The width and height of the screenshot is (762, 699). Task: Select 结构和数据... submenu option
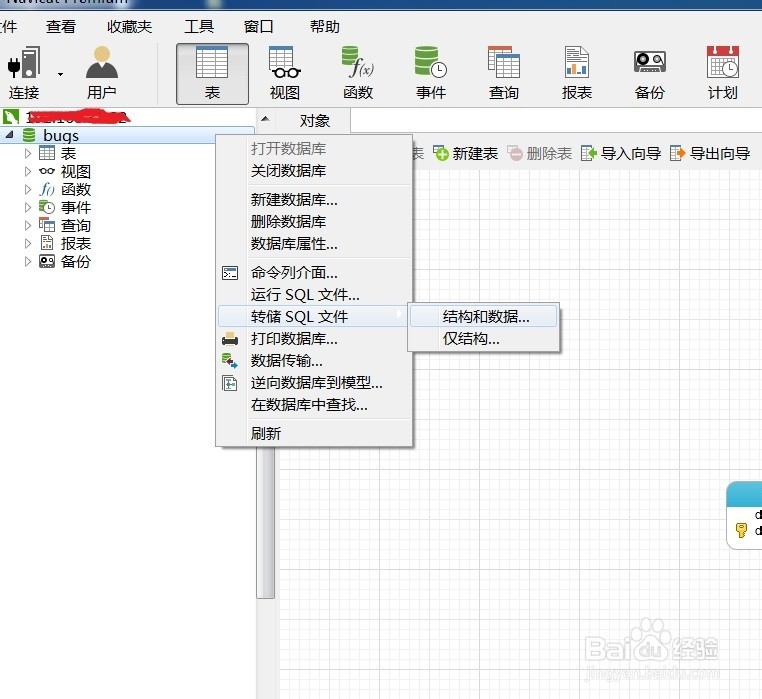[x=484, y=316]
